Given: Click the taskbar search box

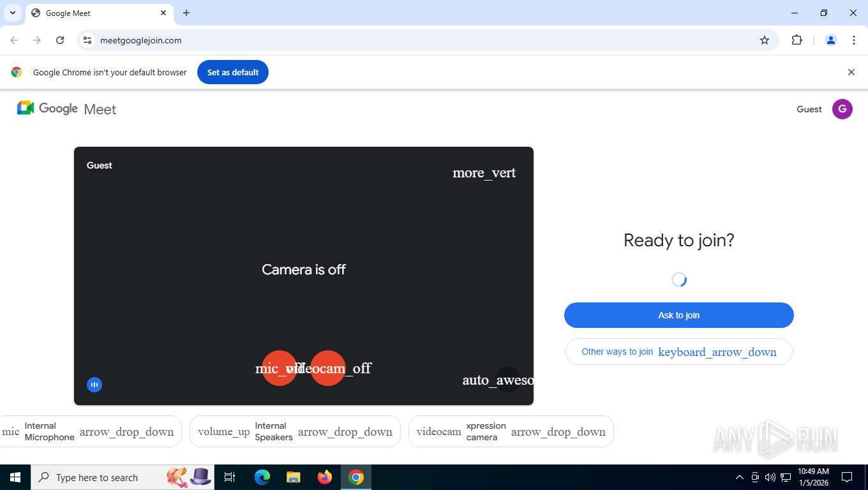Looking at the screenshot, I should pyautogui.click(x=123, y=477).
